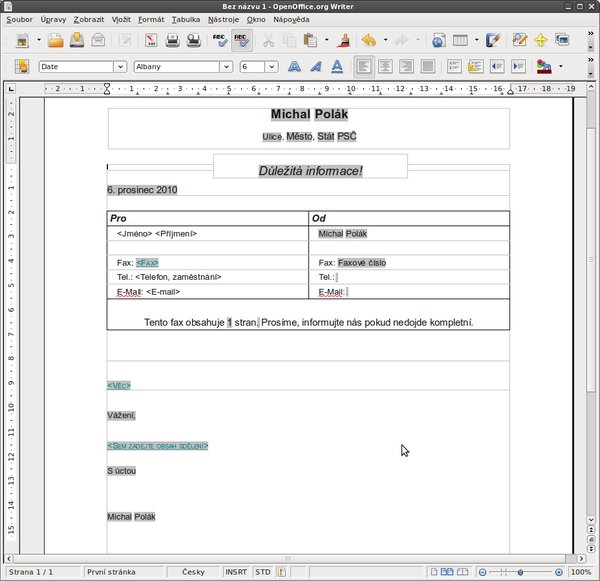Viewport: 600px width, 581px height.
Task: Click the Copy icon
Action: pyautogui.click(x=290, y=40)
